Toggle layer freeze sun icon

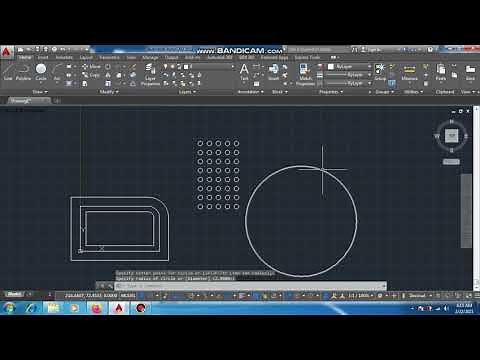click(x=172, y=67)
